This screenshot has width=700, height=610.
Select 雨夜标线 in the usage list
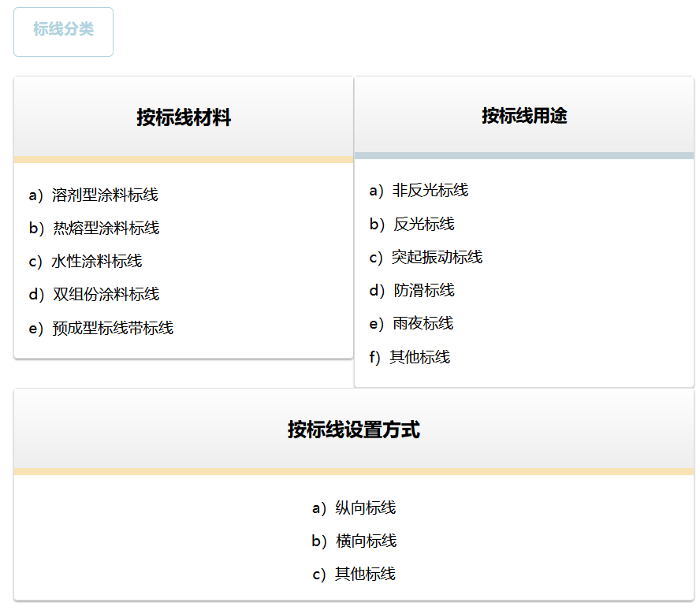point(423,323)
